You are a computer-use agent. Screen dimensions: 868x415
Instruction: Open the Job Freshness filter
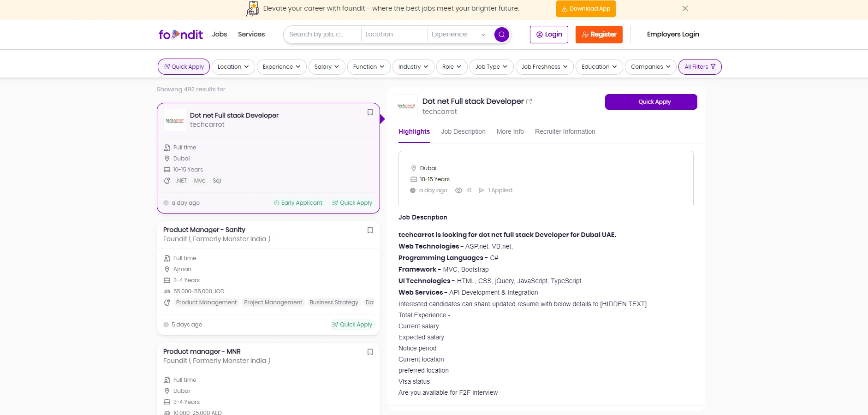point(544,67)
